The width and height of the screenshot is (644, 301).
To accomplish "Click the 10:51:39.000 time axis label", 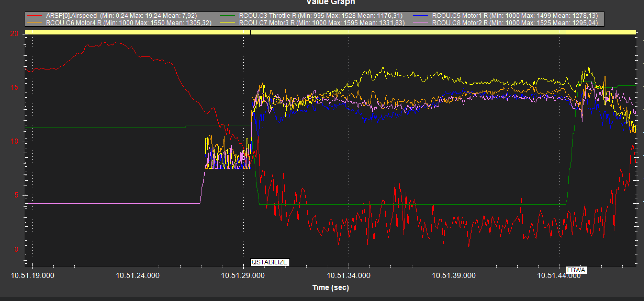I will point(454,275).
